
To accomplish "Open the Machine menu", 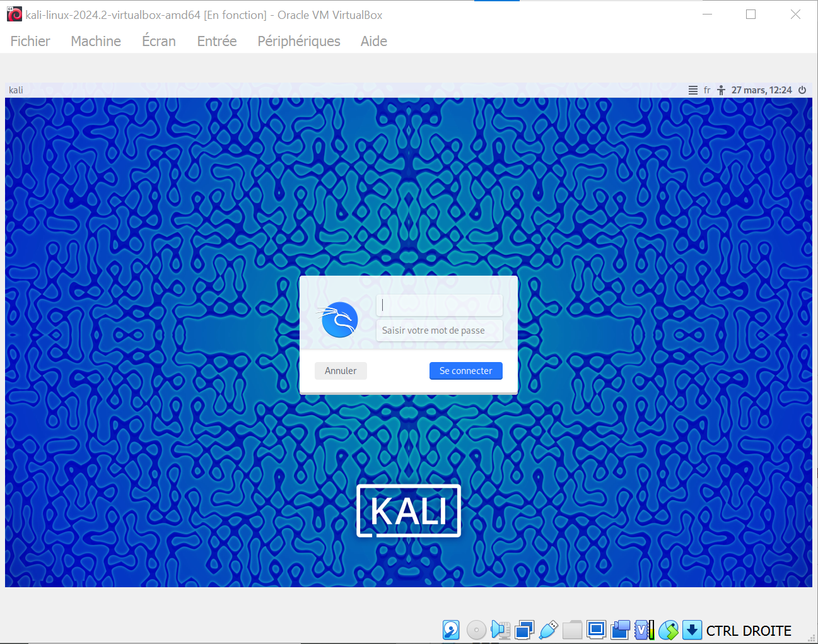I will coord(95,41).
